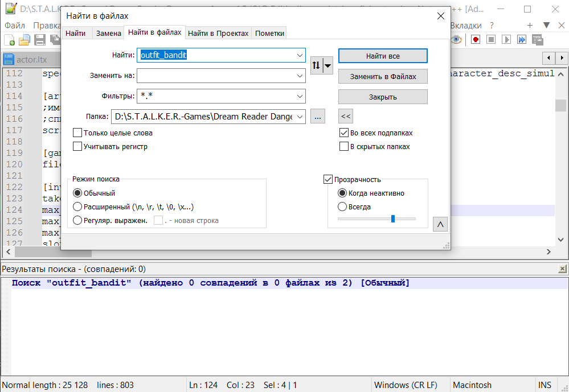Start macro recording with red record icon
569x392 pixels.
(x=475, y=39)
